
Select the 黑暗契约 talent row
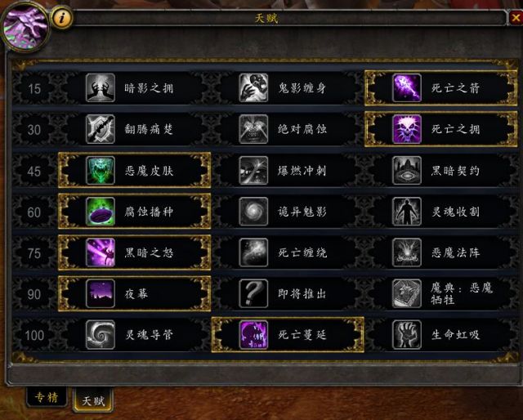tap(441, 171)
